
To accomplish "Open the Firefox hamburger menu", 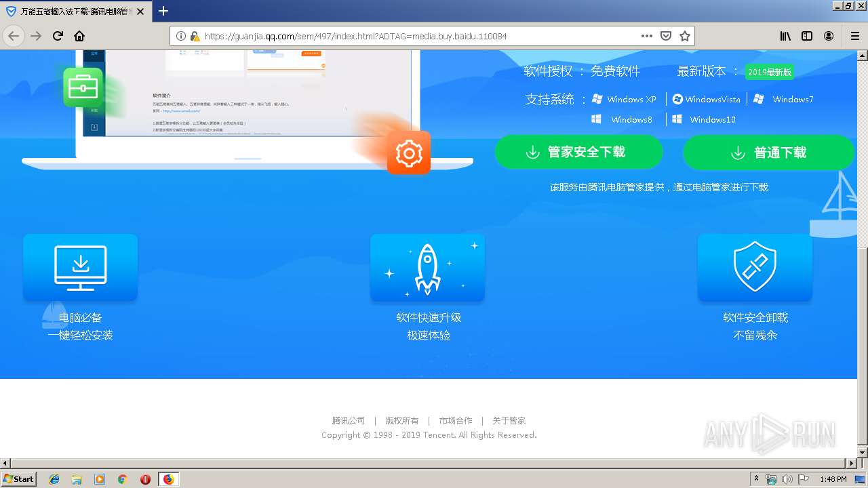I will point(854,36).
